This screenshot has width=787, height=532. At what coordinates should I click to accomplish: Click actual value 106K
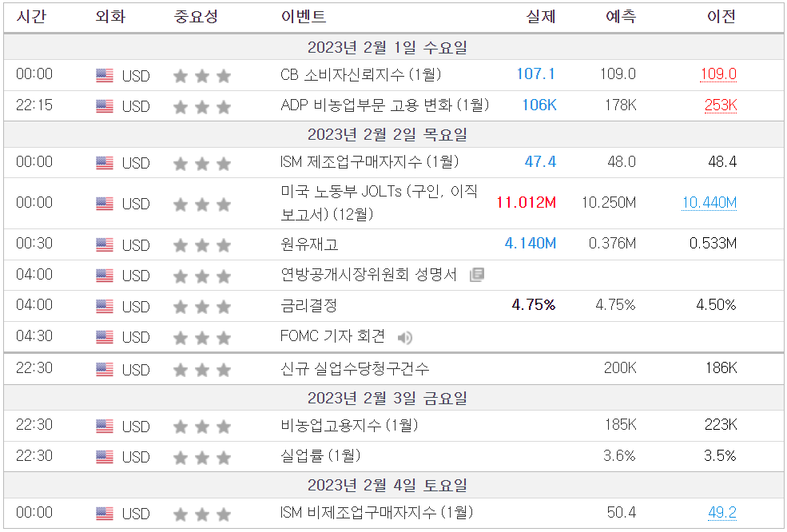click(x=539, y=105)
